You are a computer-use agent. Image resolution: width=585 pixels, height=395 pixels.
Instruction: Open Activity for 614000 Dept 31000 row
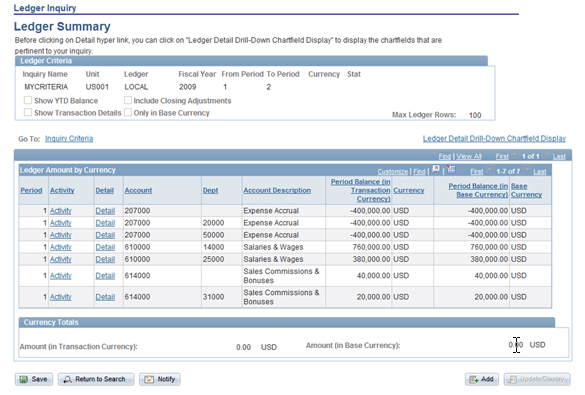tap(60, 297)
